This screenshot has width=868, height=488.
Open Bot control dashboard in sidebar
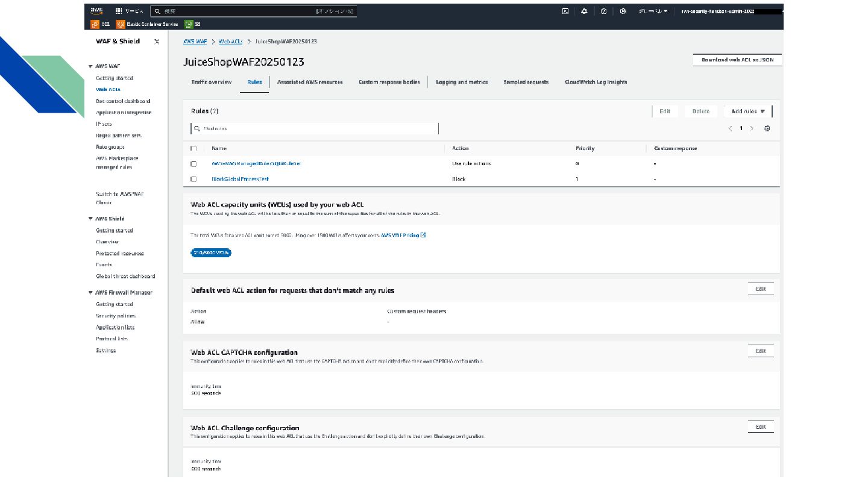tap(123, 101)
